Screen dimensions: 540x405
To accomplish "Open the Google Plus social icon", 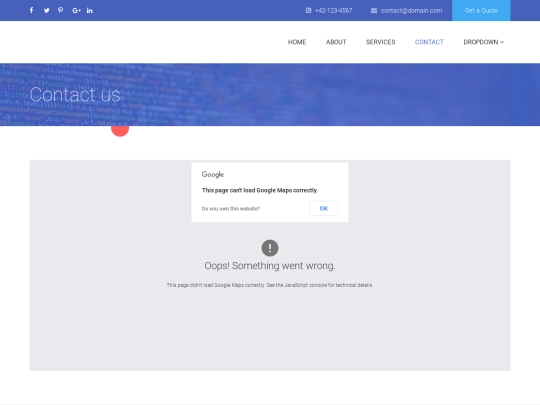I will 76,11.
